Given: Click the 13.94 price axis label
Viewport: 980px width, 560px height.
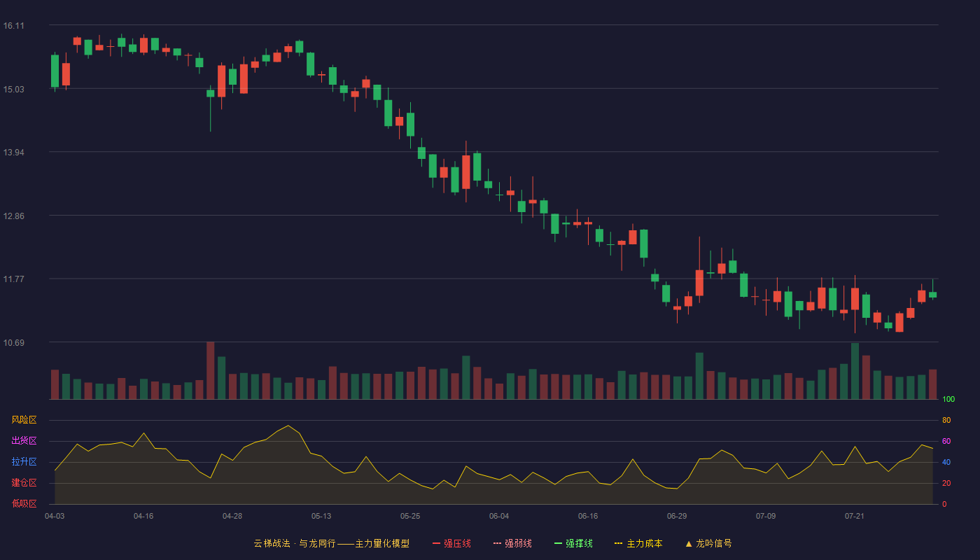Looking at the screenshot, I should [13, 153].
